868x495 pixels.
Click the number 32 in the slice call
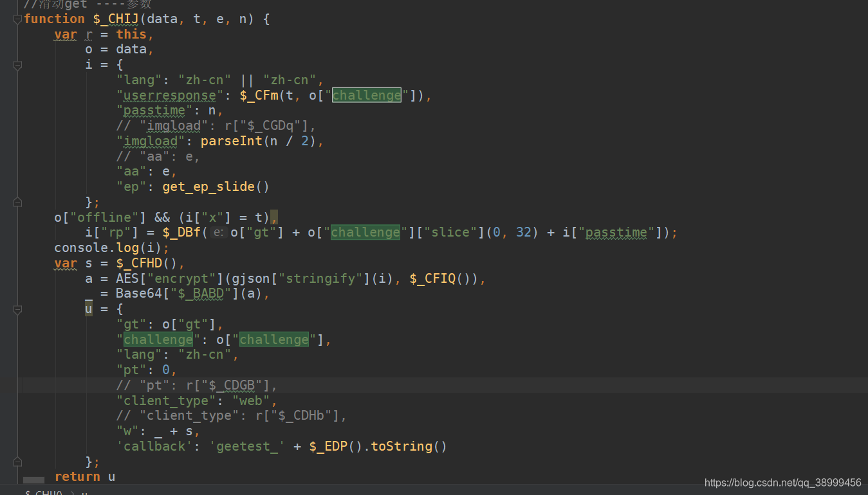pos(524,233)
